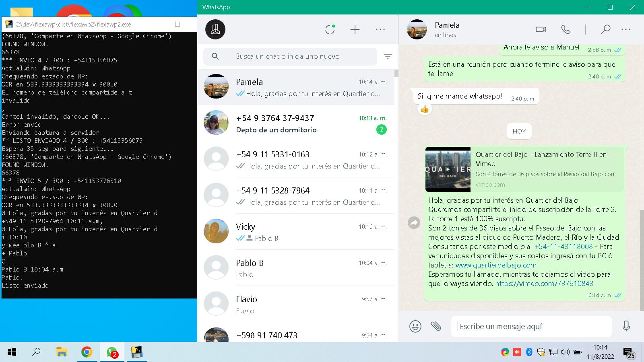Open notification center with 25 notifications

[629, 353]
